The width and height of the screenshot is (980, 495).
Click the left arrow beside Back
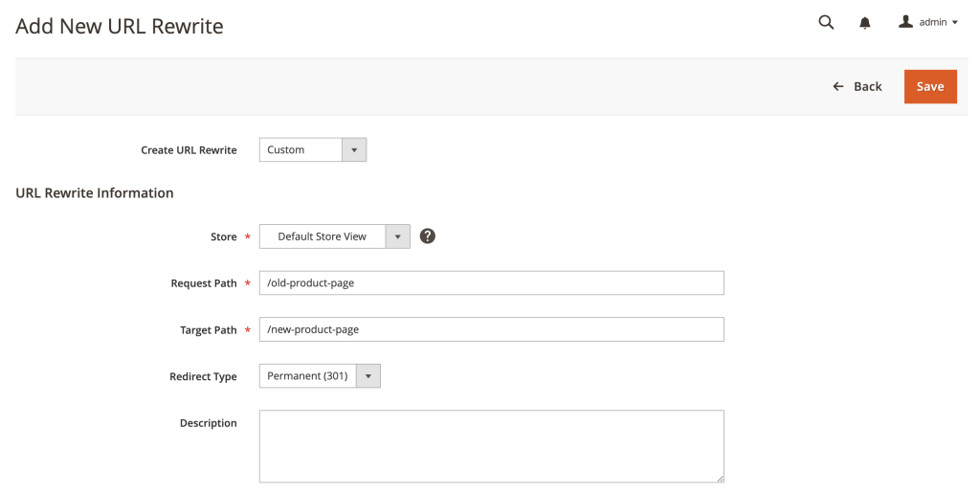838,86
